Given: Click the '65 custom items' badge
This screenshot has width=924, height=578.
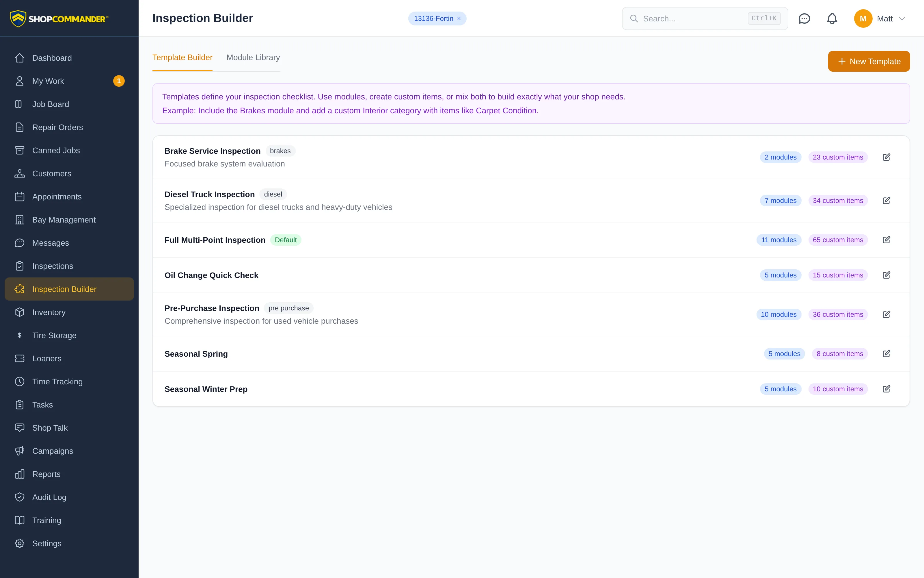Looking at the screenshot, I should tap(838, 240).
